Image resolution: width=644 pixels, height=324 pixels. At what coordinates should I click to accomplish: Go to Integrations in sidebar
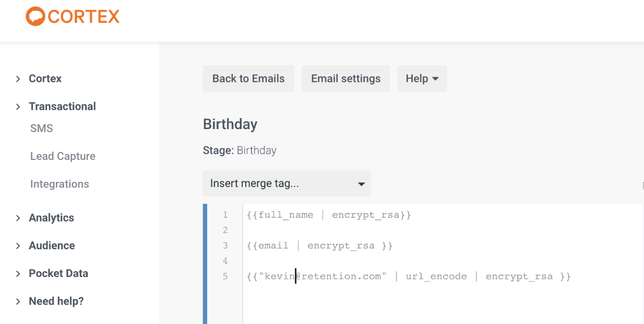59,184
